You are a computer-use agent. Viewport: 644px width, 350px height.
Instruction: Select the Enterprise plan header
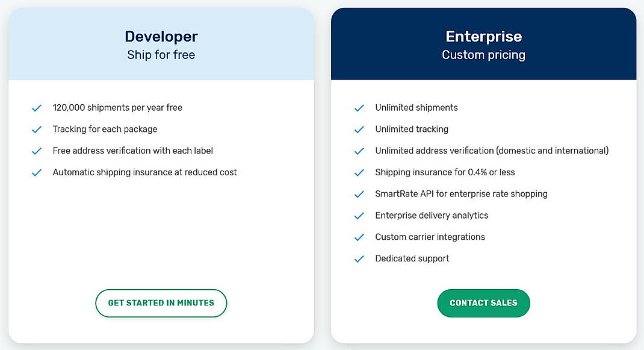(483, 36)
